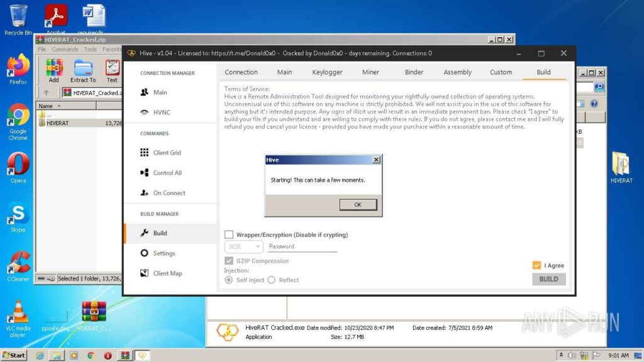This screenshot has height=362, width=644.
Task: Click Explorer window search icon
Action: click(x=599, y=87)
